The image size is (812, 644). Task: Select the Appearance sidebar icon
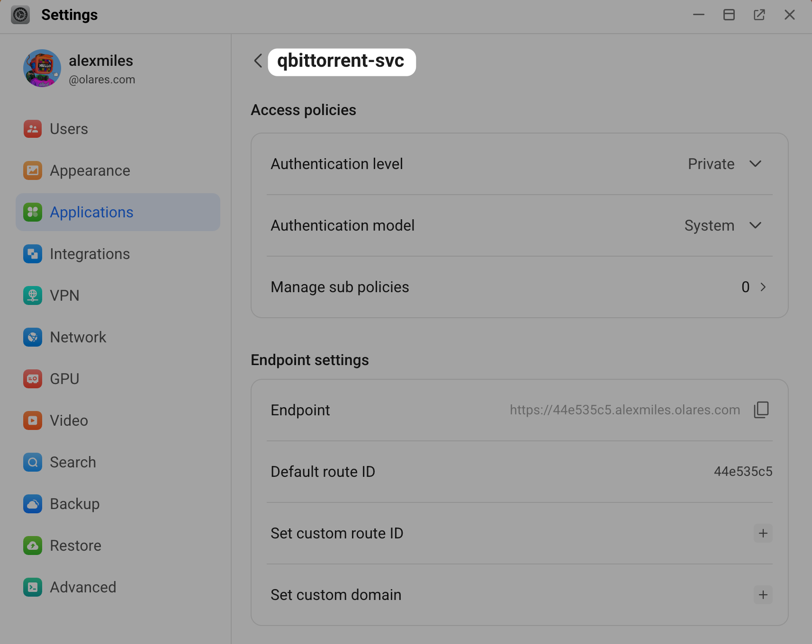click(x=32, y=170)
